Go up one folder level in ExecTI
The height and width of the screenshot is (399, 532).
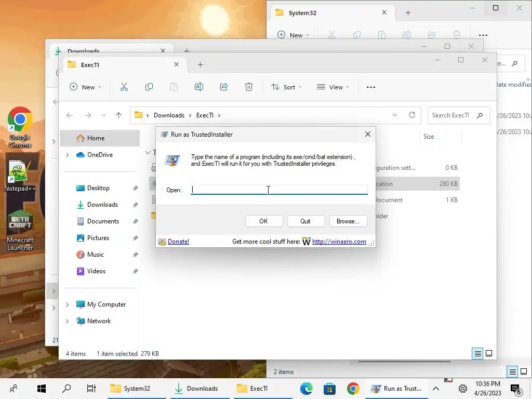click(x=118, y=115)
